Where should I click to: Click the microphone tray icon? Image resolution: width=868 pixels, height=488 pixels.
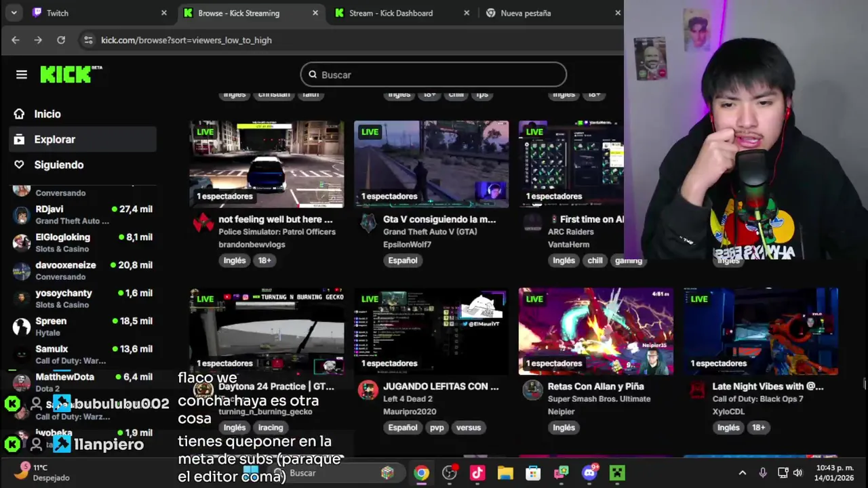click(x=763, y=473)
